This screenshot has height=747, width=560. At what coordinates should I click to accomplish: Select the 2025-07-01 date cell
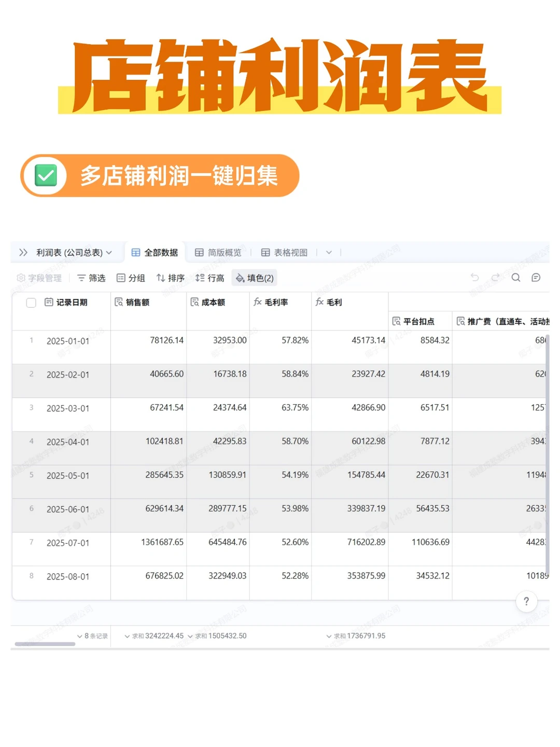point(68,544)
